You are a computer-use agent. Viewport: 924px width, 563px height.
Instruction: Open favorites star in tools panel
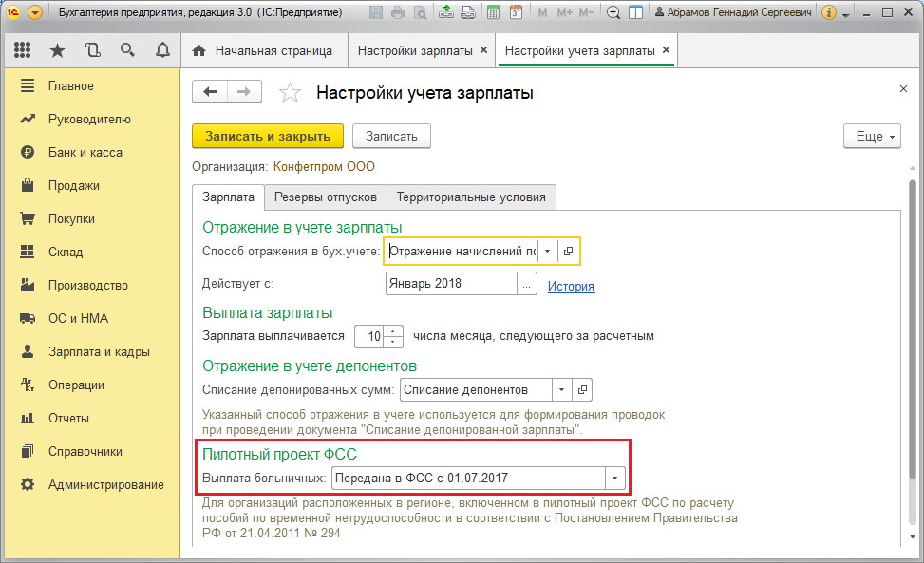57,50
